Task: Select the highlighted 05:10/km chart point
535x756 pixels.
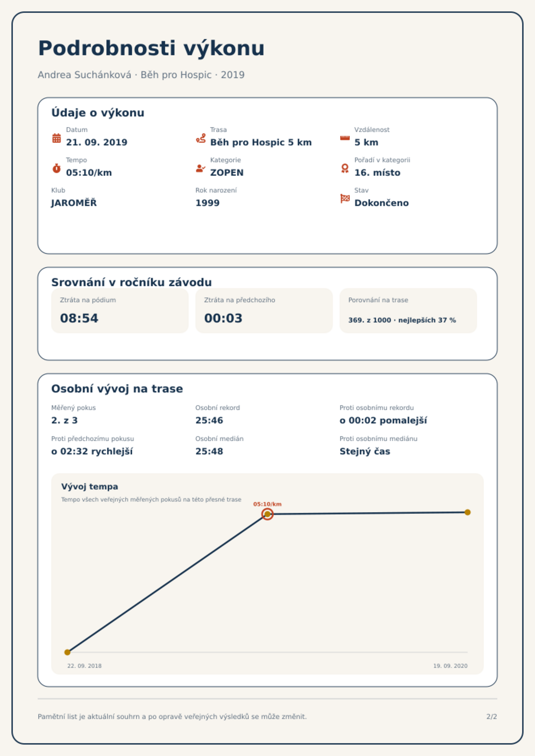Action: (267, 514)
